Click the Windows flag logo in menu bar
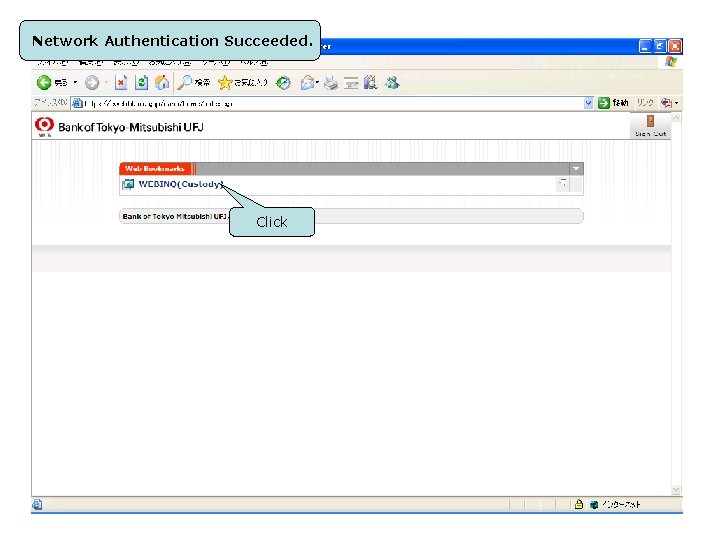The width and height of the screenshot is (720, 540). tap(670, 62)
